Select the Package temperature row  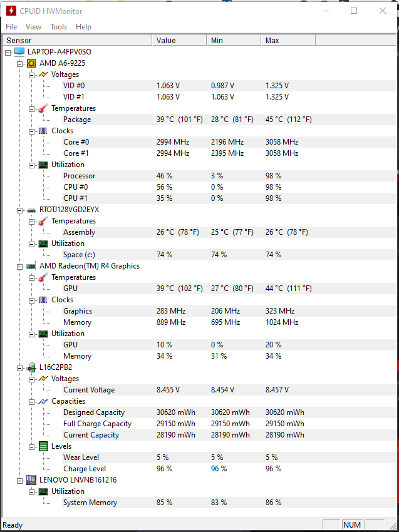(x=77, y=120)
